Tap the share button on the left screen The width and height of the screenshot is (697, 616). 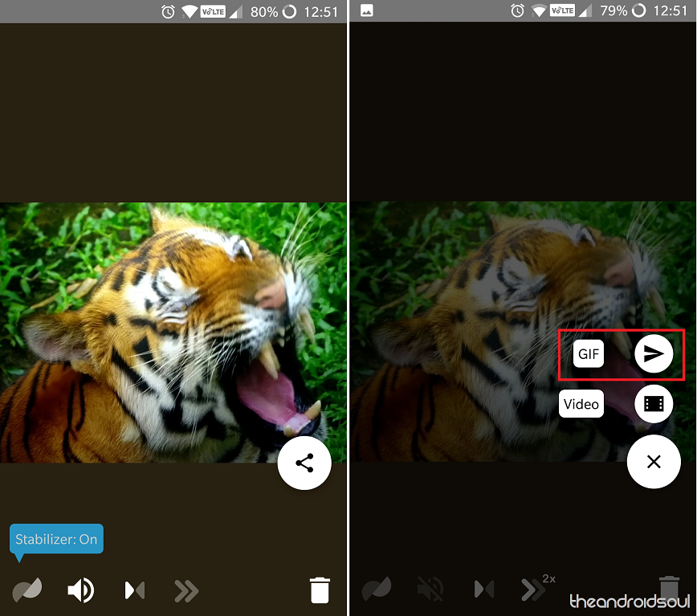pyautogui.click(x=304, y=463)
